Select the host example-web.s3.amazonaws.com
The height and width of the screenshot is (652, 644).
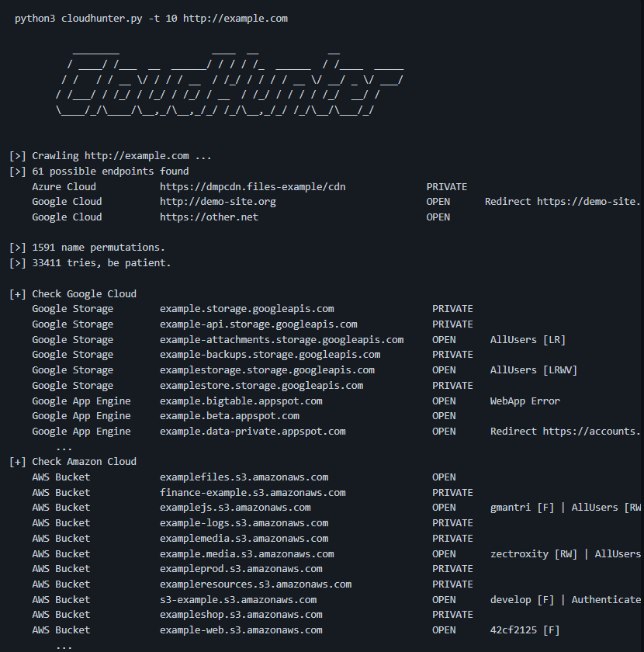(x=241, y=630)
